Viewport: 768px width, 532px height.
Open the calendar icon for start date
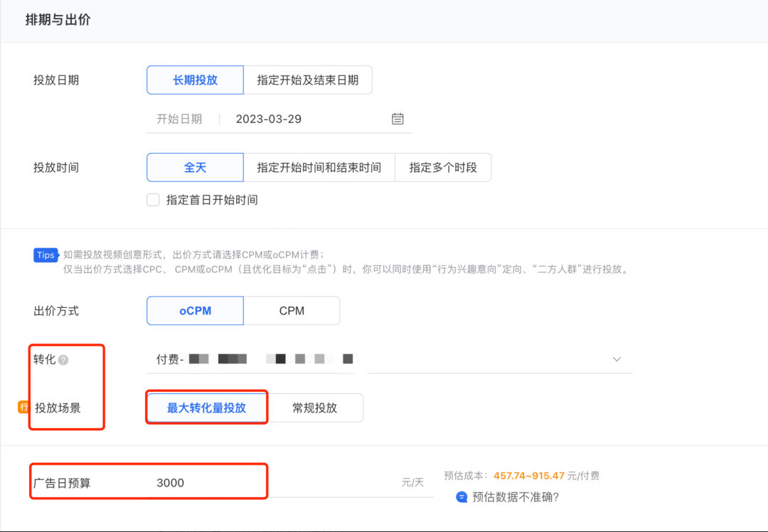tap(398, 119)
